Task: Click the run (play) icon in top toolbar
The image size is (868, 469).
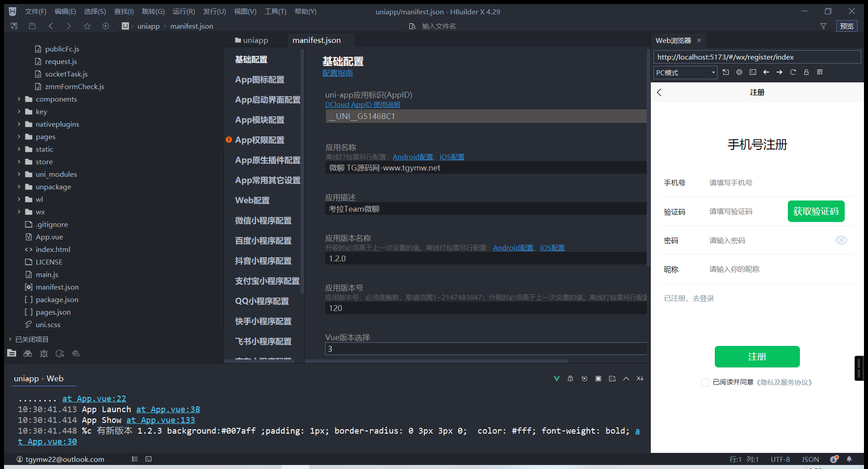Action: [x=105, y=26]
